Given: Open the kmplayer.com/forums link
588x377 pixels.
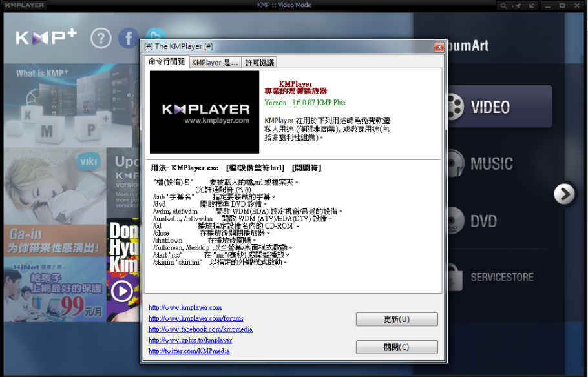Looking at the screenshot, I should pos(196,318).
